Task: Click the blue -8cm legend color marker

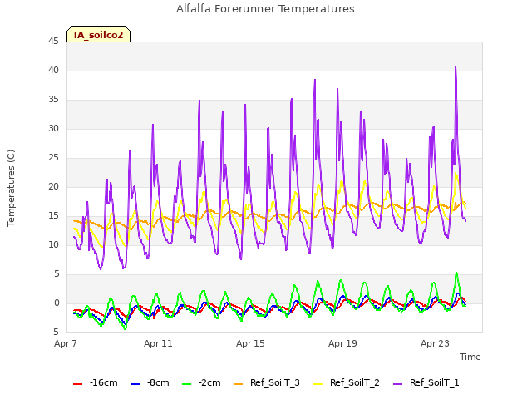Action: pyautogui.click(x=135, y=384)
